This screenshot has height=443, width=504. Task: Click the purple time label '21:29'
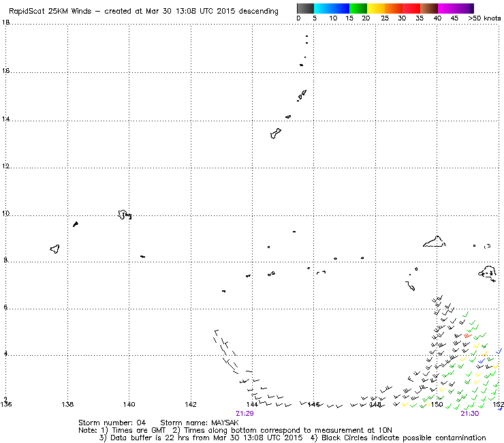coord(245,414)
